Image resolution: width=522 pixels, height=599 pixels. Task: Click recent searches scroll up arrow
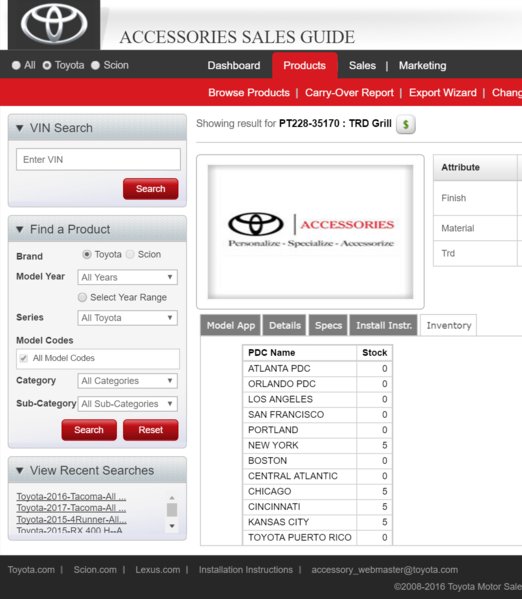[x=172, y=498]
